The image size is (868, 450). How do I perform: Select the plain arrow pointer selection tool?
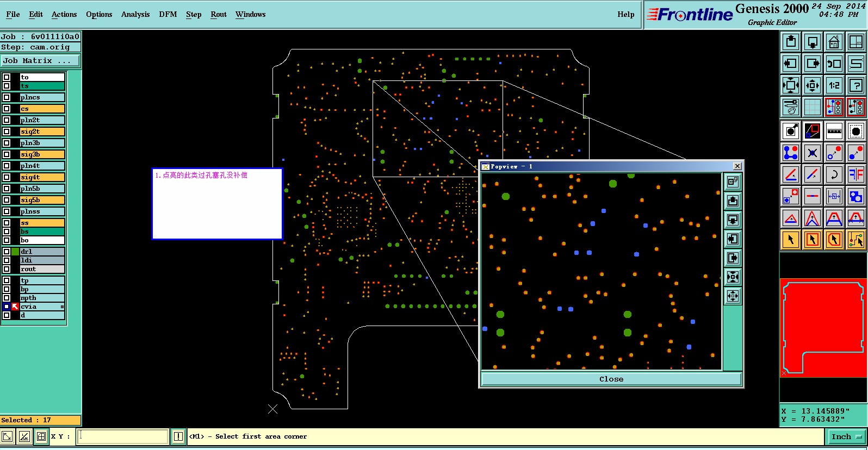coord(791,240)
